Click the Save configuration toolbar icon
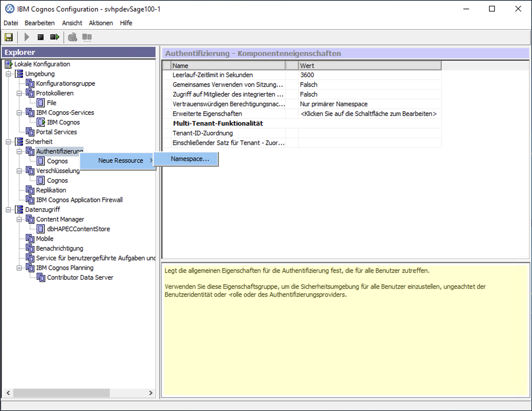The width and height of the screenshot is (532, 411). coord(9,37)
